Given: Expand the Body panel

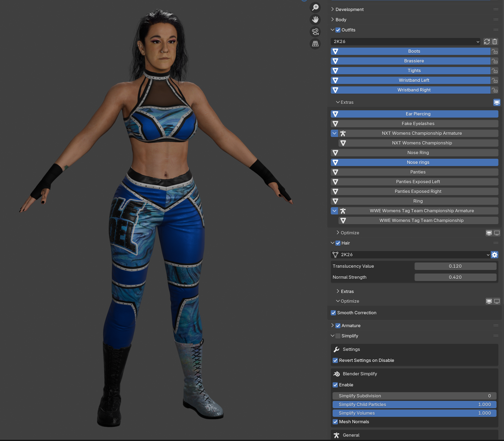Looking at the screenshot, I should click(x=333, y=20).
